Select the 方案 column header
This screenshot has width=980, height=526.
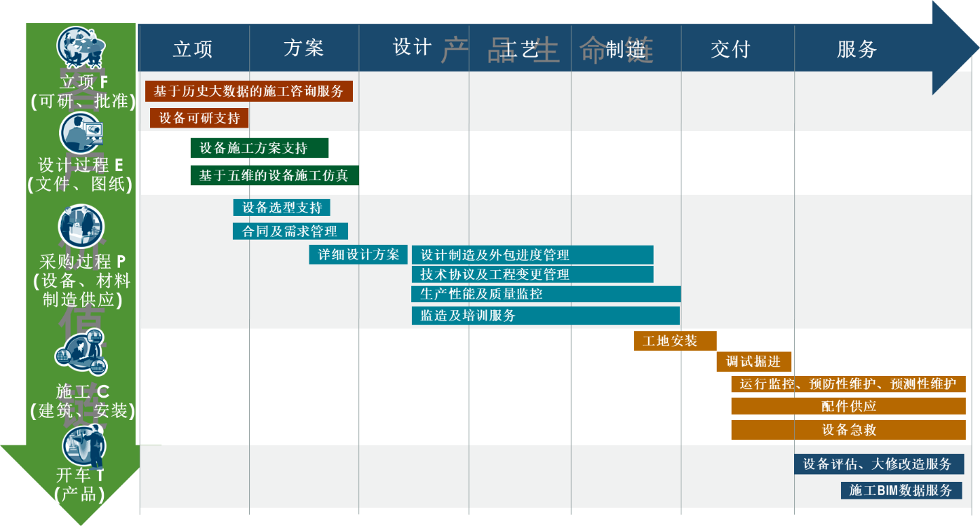pyautogui.click(x=304, y=48)
